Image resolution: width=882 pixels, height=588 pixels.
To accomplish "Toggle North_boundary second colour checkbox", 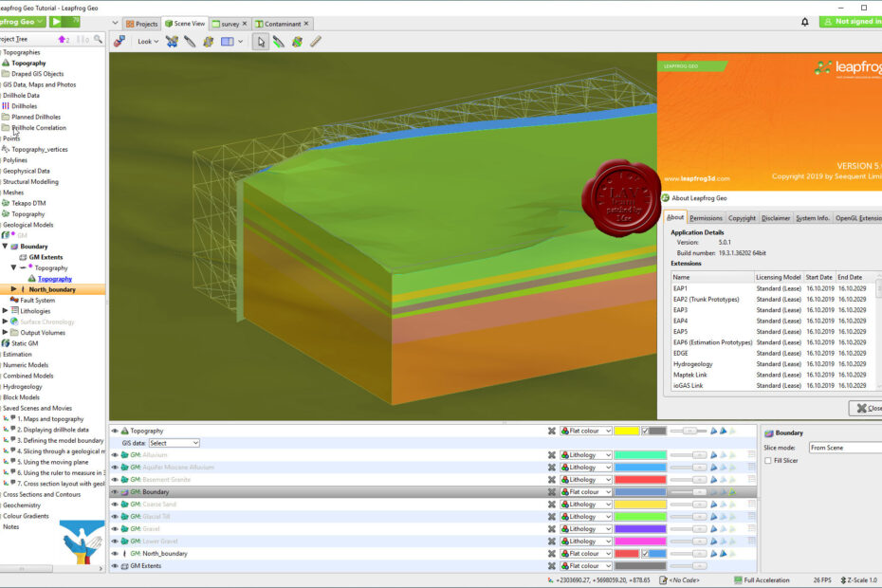I will coord(645,554).
